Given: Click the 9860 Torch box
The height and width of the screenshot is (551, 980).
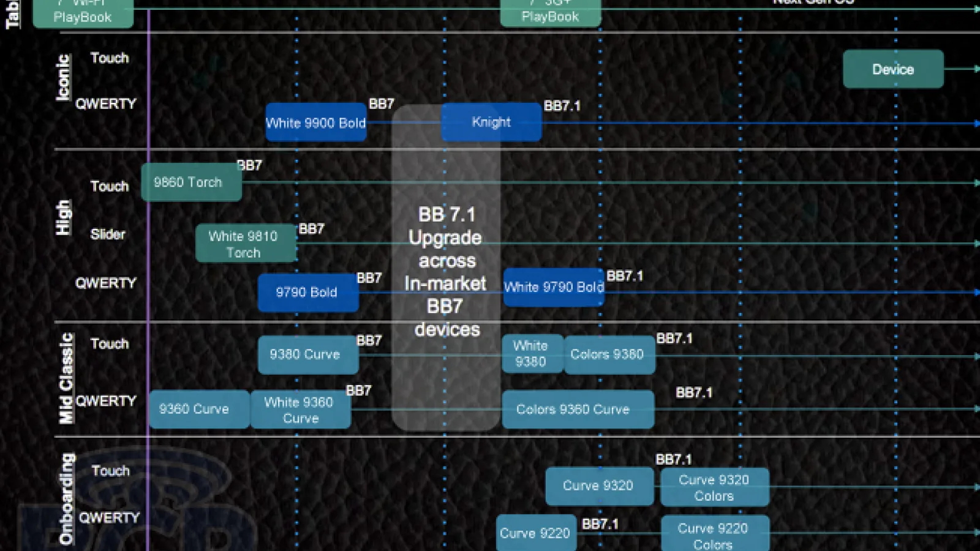Looking at the screenshot, I should tap(191, 182).
